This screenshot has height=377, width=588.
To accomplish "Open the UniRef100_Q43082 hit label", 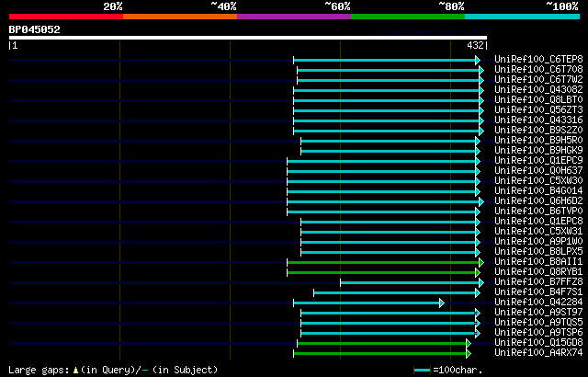I will point(538,89).
